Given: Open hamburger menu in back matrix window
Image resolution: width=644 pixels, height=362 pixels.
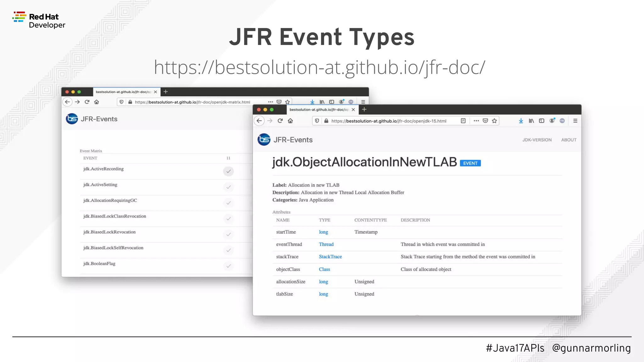Looking at the screenshot, I should click(x=363, y=102).
